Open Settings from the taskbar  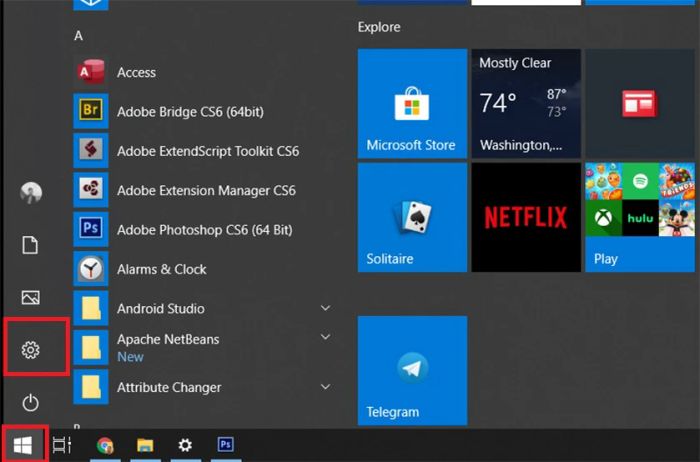pyautogui.click(x=185, y=445)
